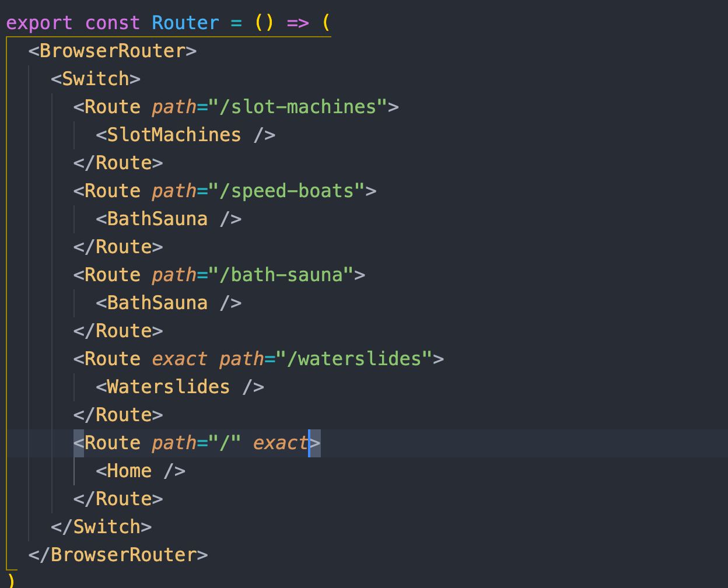Click the const keyword
Screen dimensions: 728x588
click(x=113, y=23)
